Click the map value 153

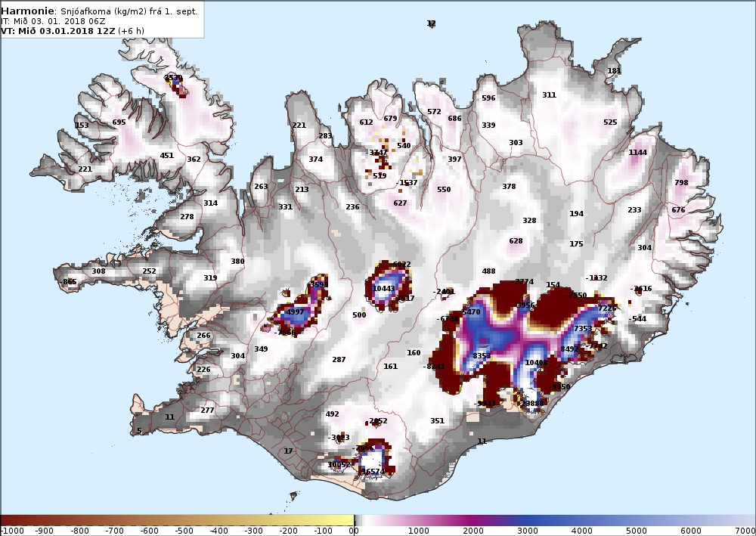(82, 125)
